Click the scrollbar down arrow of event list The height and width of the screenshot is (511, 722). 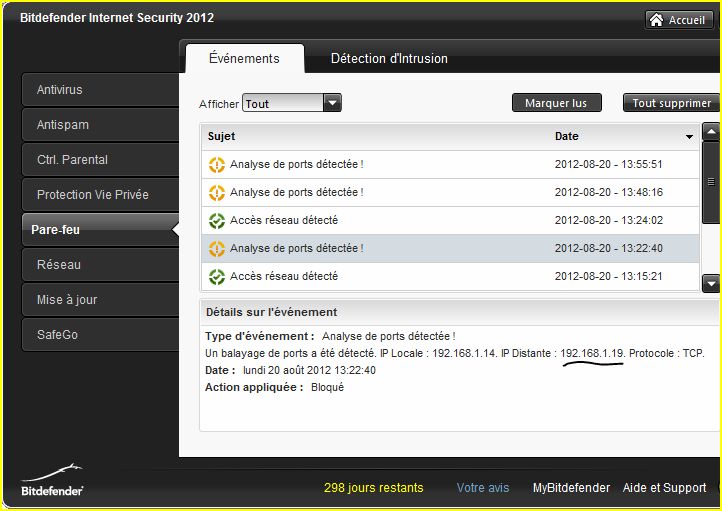coord(711,284)
